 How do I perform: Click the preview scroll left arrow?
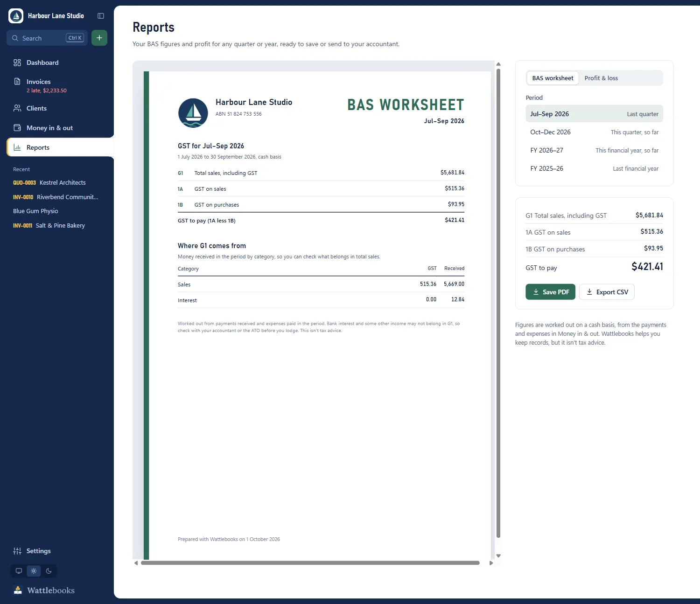pyautogui.click(x=136, y=563)
